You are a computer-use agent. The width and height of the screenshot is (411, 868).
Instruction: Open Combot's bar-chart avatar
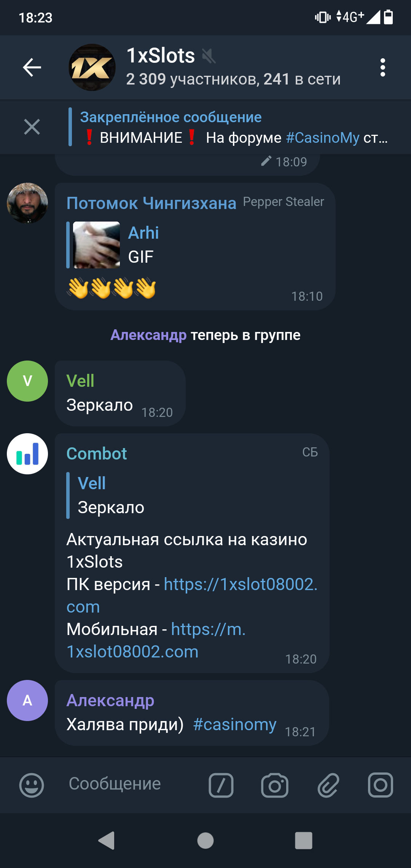click(x=27, y=454)
